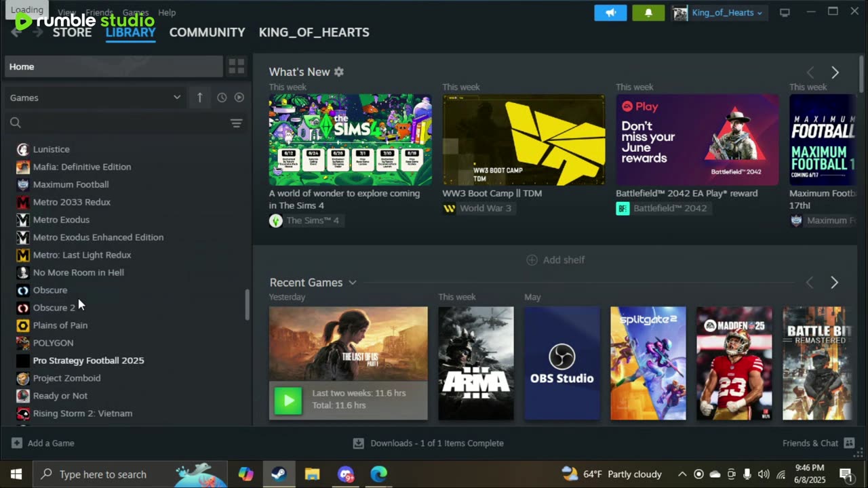This screenshot has height=488, width=868.
Task: Select Pro Strategy Football 2025
Action: [88, 361]
